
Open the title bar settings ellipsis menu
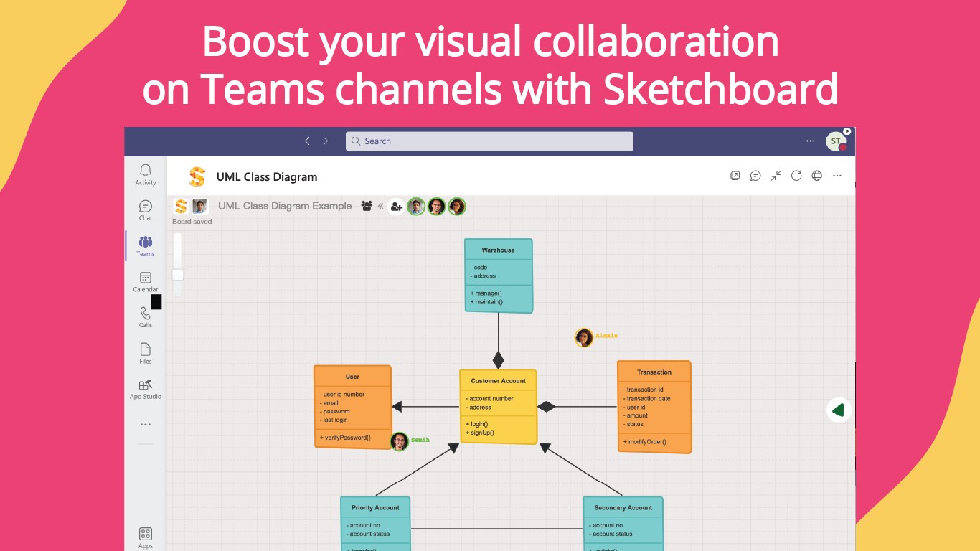[811, 141]
